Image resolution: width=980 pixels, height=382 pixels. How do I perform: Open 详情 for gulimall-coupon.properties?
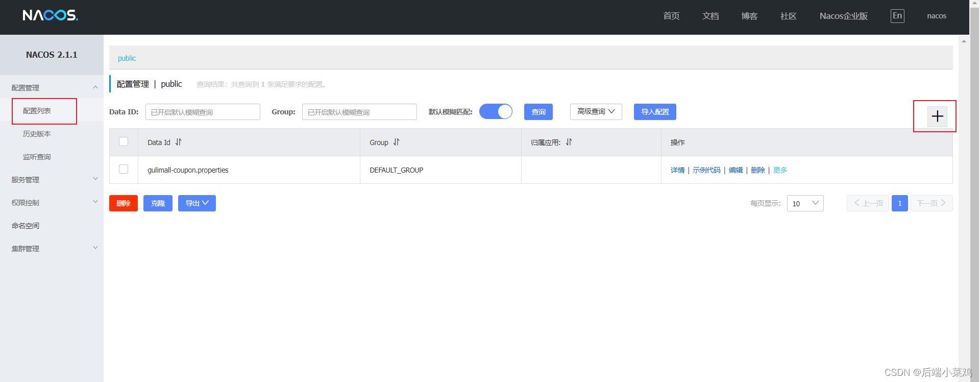[677, 170]
